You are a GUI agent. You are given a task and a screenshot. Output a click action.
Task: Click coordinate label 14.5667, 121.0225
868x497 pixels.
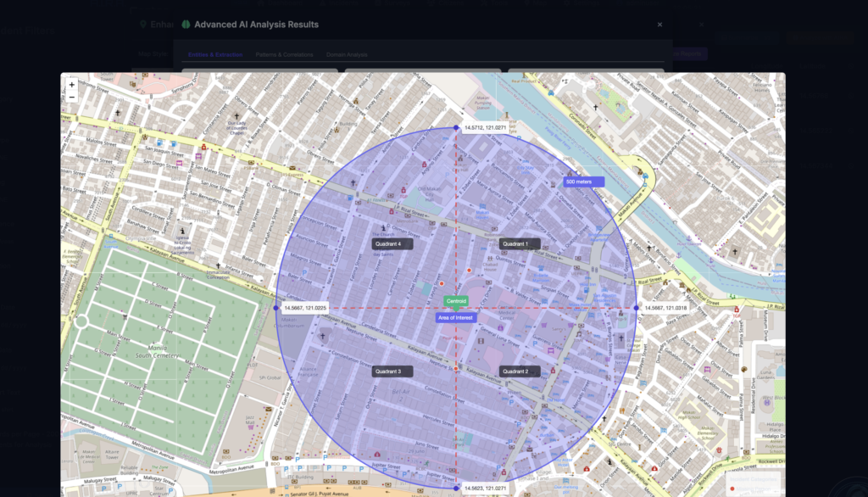click(x=305, y=308)
